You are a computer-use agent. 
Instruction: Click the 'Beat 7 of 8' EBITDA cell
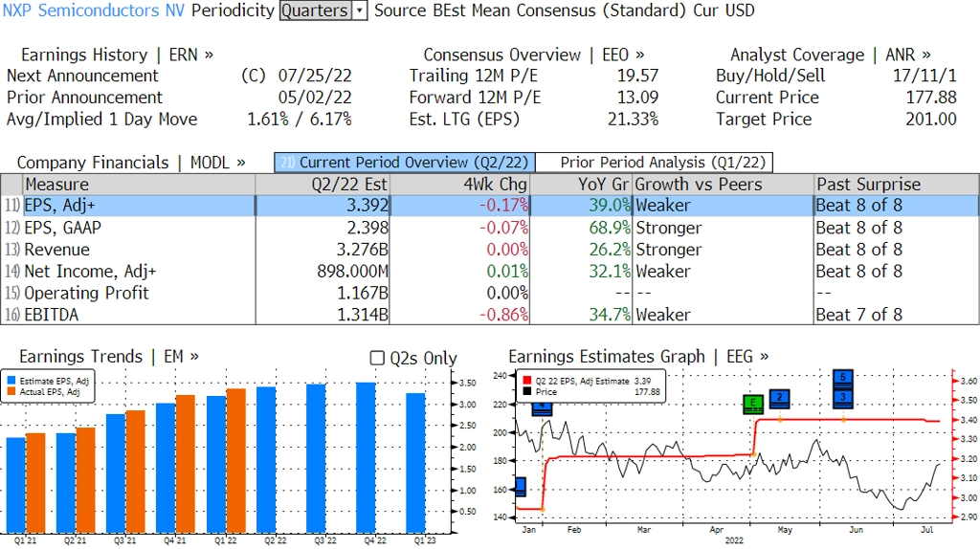click(859, 314)
